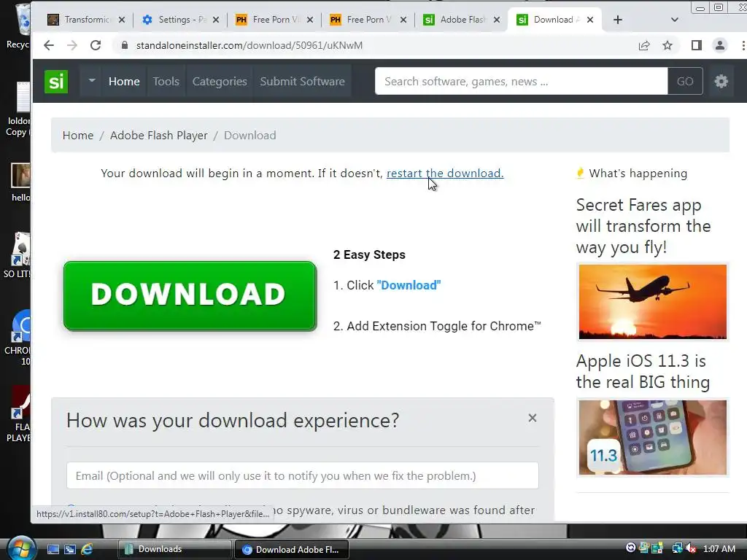Close the Adobe Flash tab
Image resolution: width=747 pixels, height=560 pixels.
coord(496,20)
